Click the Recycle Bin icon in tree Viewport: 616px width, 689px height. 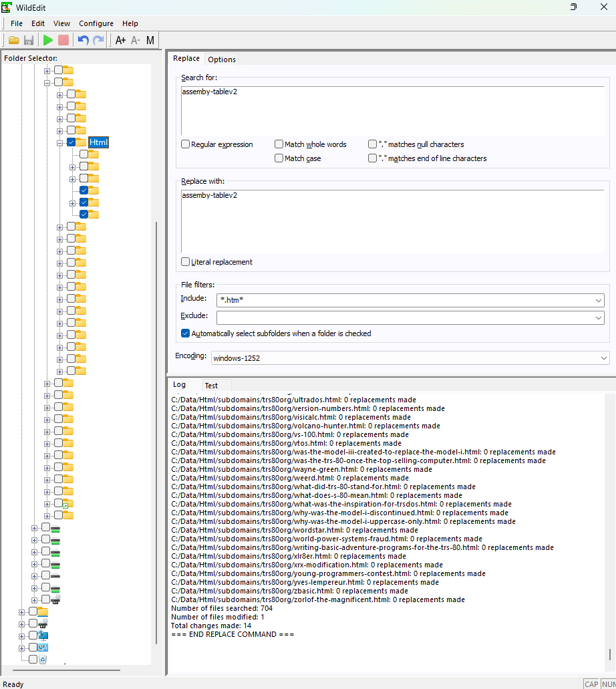pos(43,660)
